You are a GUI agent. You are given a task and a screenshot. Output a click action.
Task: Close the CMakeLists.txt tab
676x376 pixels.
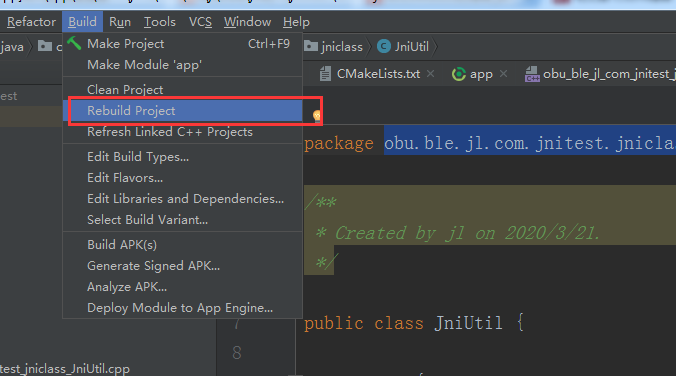(430, 74)
